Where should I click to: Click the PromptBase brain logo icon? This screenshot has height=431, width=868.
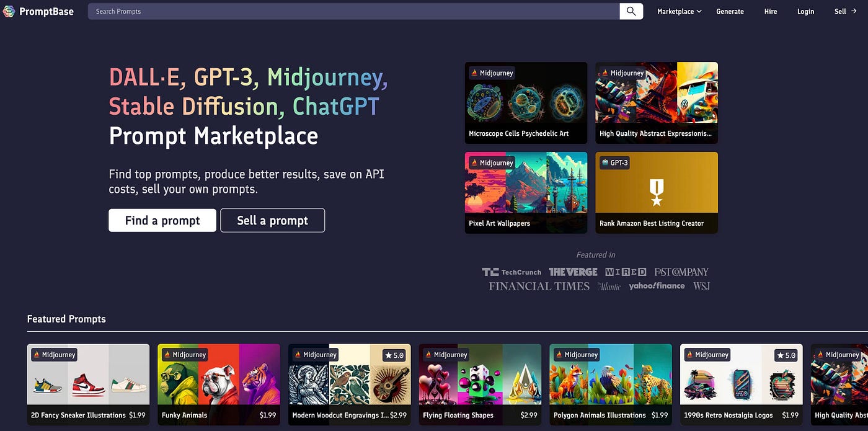(x=9, y=11)
